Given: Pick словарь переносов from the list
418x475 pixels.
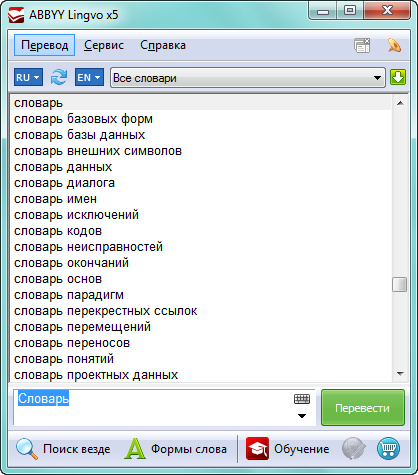Looking at the screenshot, I should pos(201,343).
